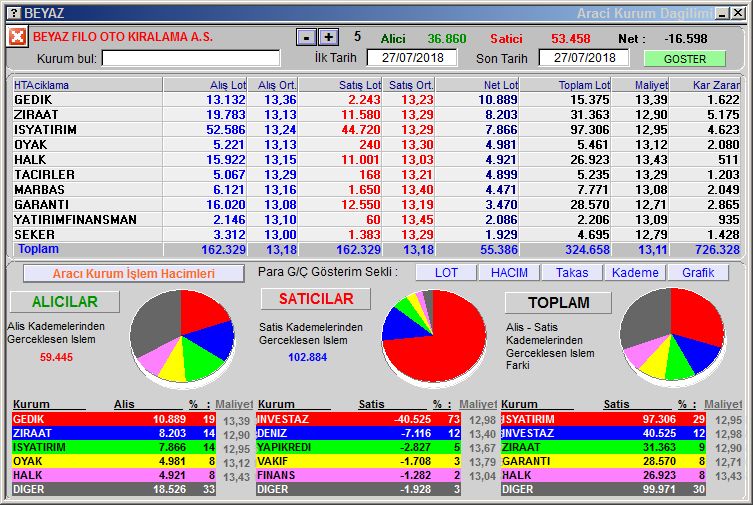The width and height of the screenshot is (753, 505).
Task: Click yellow OYAK row in buyers list
Action: 114,461
